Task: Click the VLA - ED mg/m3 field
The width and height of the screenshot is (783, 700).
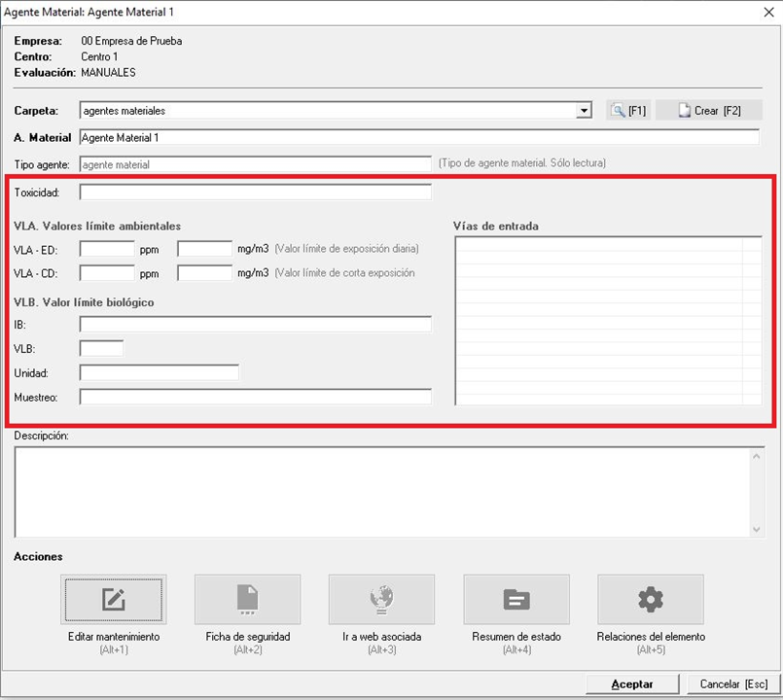Action: 204,249
